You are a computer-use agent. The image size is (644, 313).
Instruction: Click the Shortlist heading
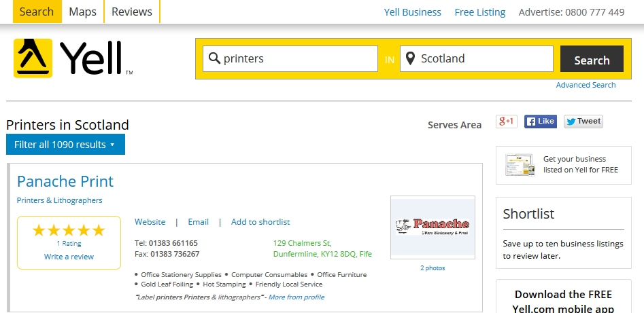[x=528, y=214]
